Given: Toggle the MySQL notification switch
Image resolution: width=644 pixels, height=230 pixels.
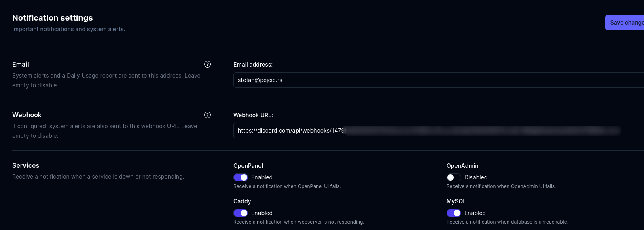Looking at the screenshot, I should (453, 213).
